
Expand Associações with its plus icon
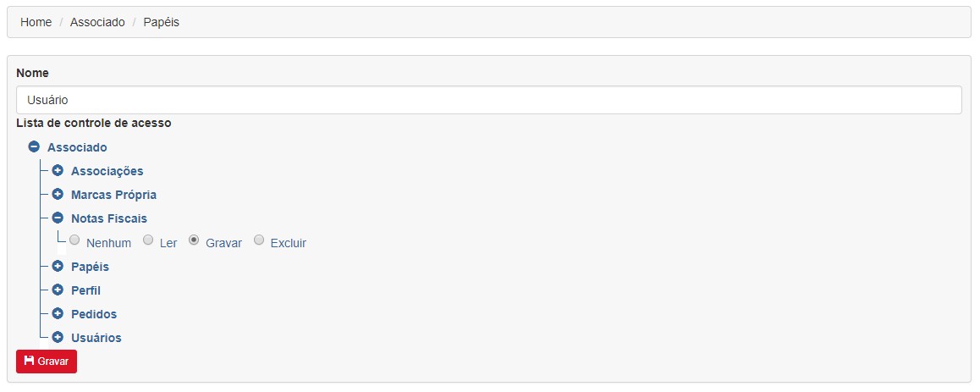click(x=58, y=171)
